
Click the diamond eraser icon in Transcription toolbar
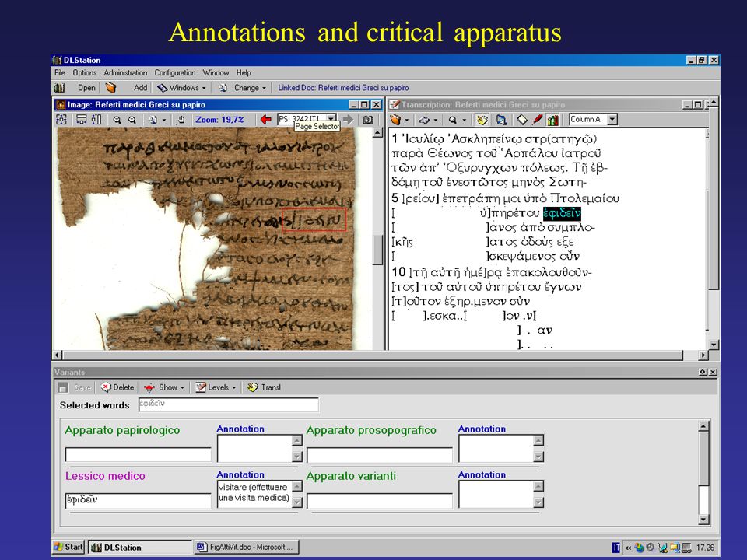coord(522,120)
